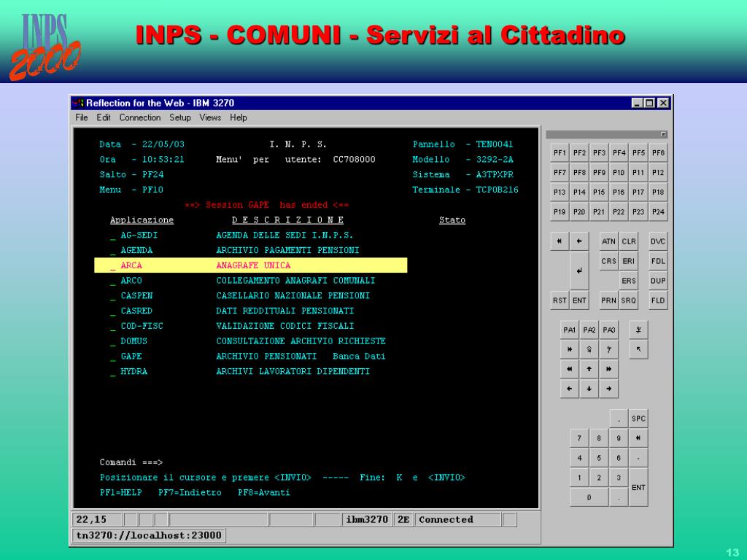Click the ENT key beside RST
Image resolution: width=747 pixels, height=560 pixels.
(x=579, y=300)
